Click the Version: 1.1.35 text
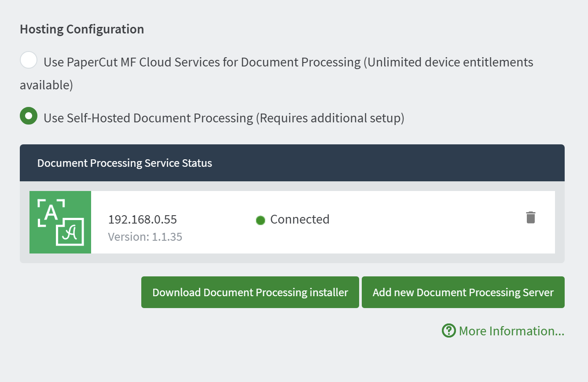Screen dimensions: 588x382 tap(145, 237)
